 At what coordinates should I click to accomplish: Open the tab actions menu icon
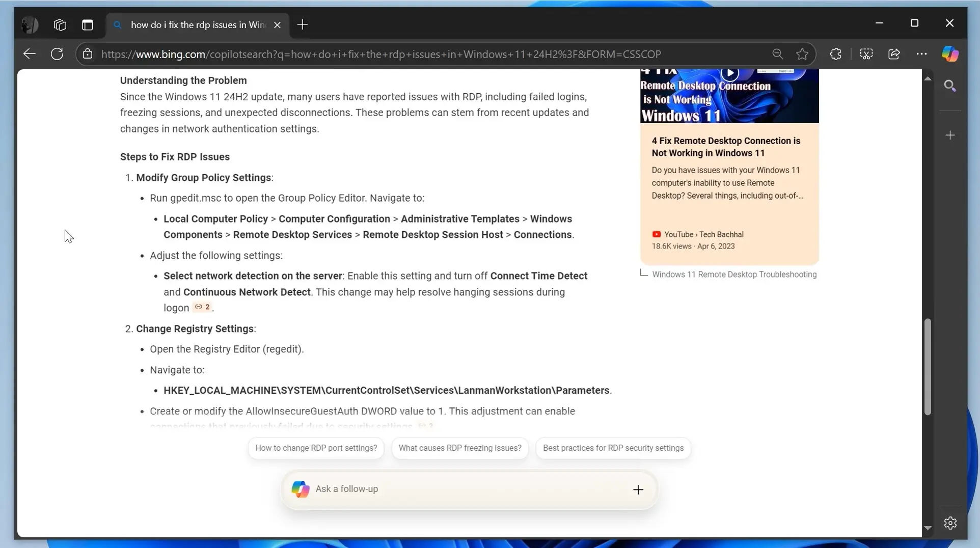88,24
